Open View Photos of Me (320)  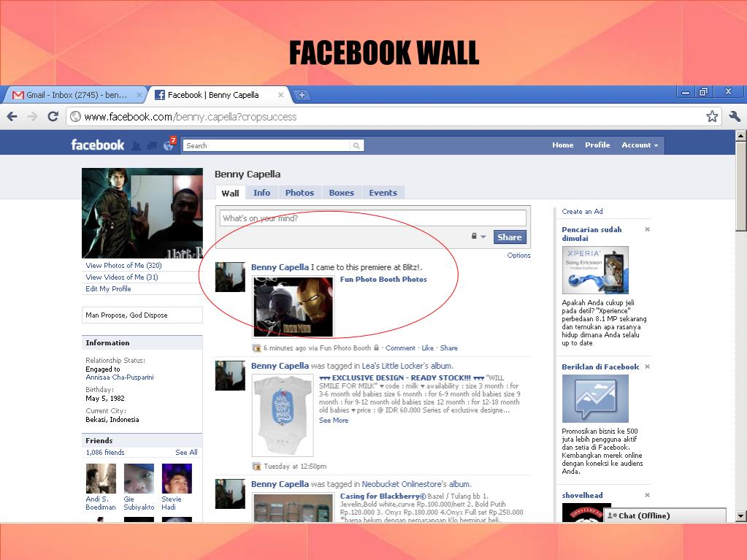coord(123,265)
